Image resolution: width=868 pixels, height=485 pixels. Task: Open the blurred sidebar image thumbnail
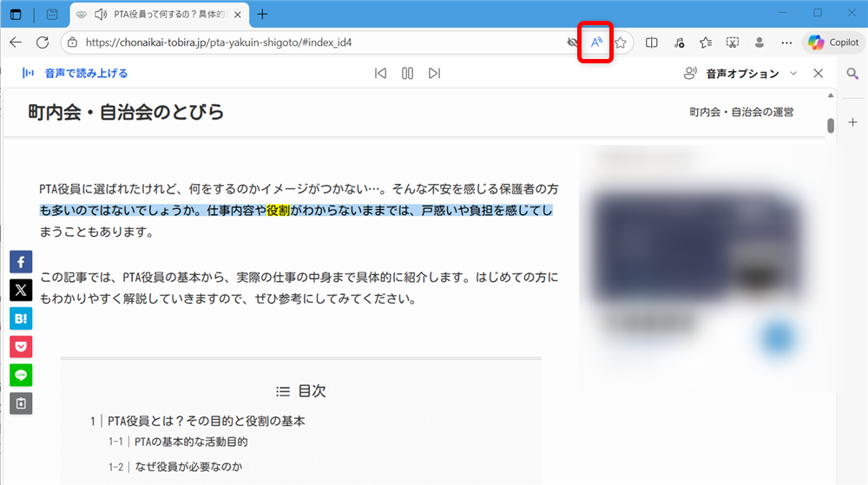698,247
